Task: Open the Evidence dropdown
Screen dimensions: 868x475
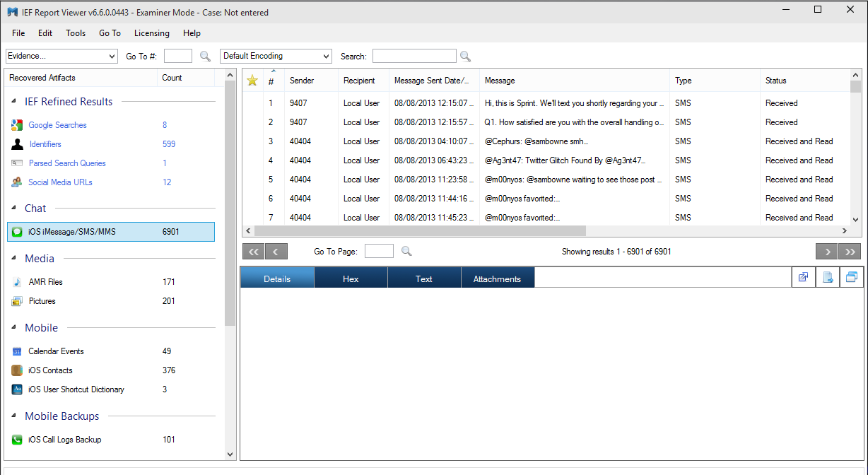Action: pos(61,56)
